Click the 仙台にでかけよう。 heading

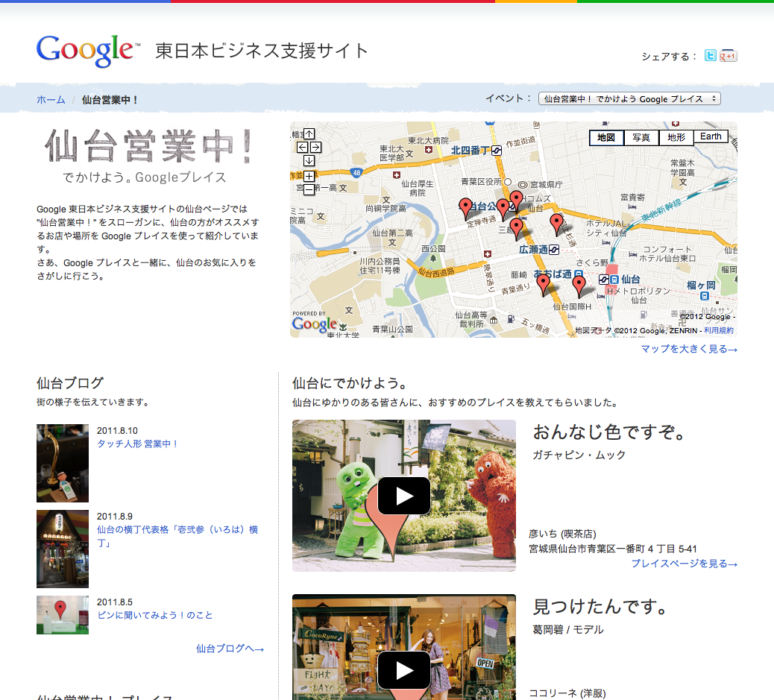coord(350,382)
